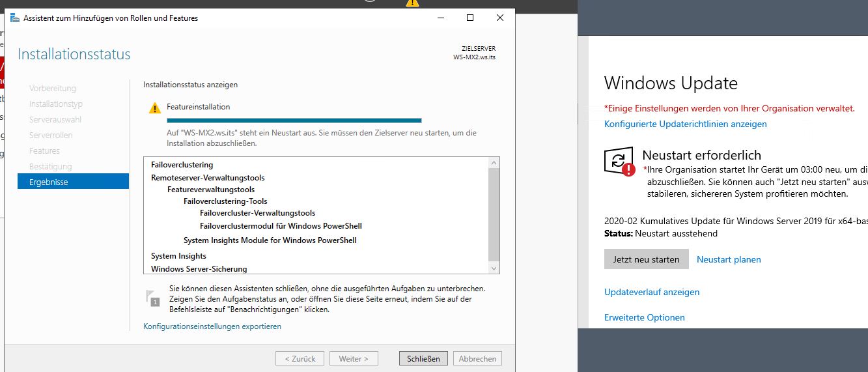
Task: Open the Erweiterte Optionen link
Action: (645, 317)
